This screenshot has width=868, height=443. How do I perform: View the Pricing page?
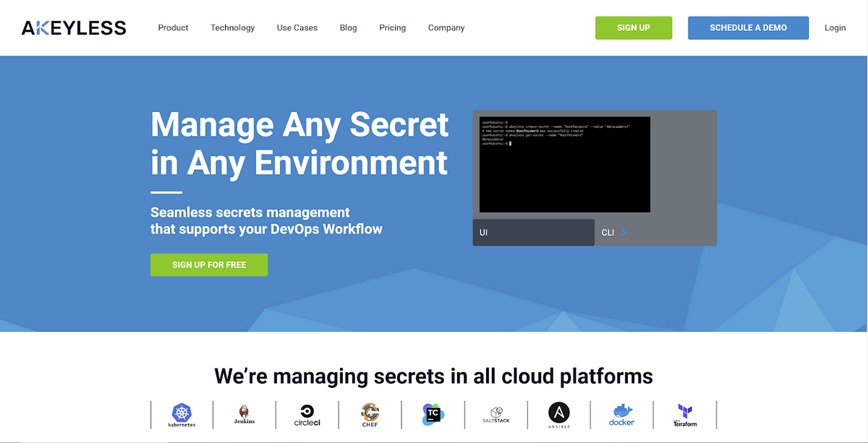[393, 27]
